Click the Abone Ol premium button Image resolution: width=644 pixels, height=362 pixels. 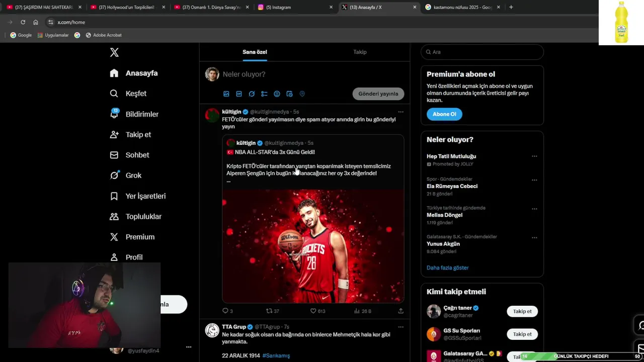[x=444, y=114]
